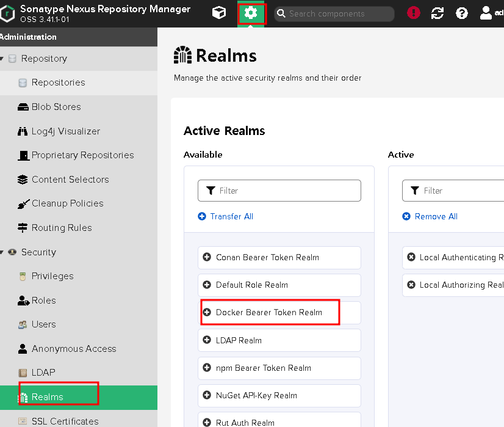Focus the Search components field
The image size is (504, 427).
pyautogui.click(x=334, y=13)
